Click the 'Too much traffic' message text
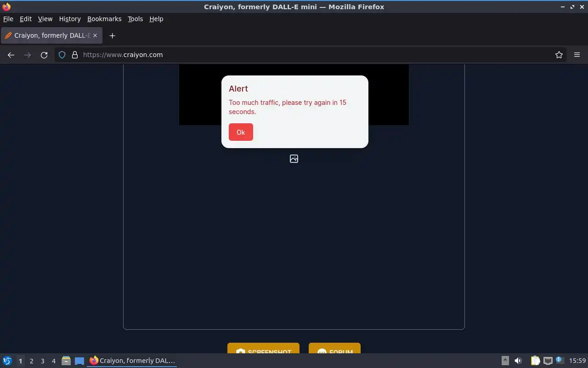This screenshot has width=588, height=368. point(288,107)
